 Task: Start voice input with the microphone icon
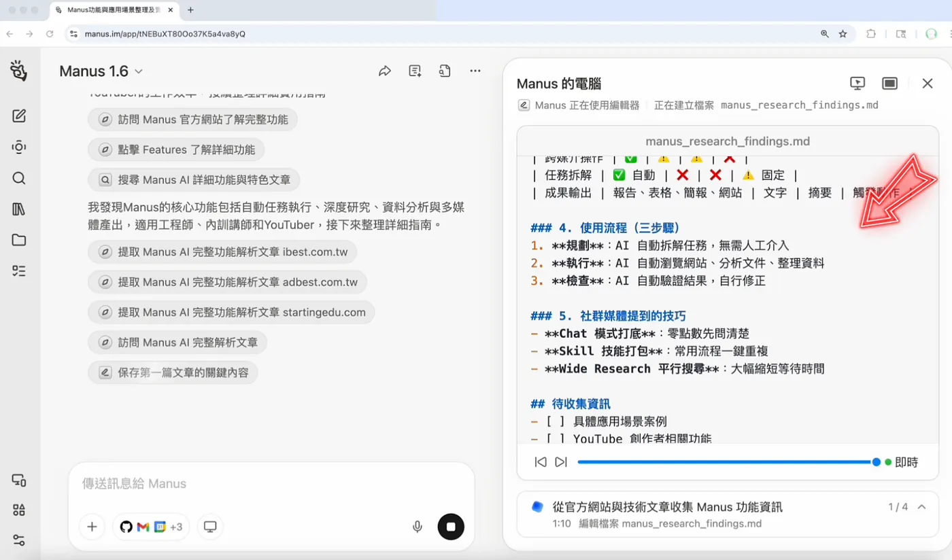[418, 527]
